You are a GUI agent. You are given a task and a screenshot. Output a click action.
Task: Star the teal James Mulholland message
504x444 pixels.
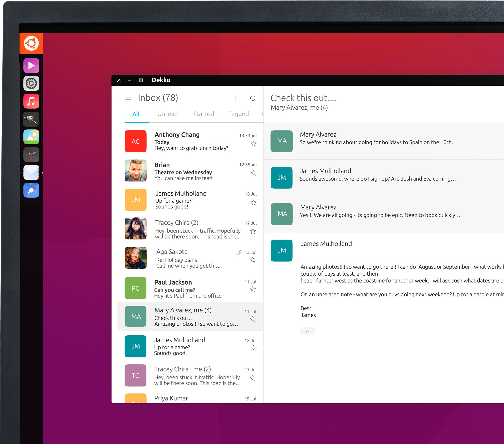254,348
